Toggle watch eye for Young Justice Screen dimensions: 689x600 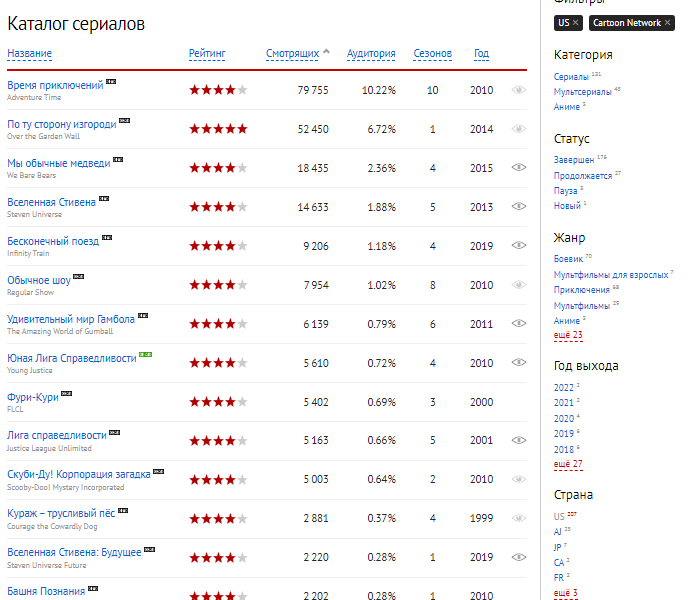[519, 362]
